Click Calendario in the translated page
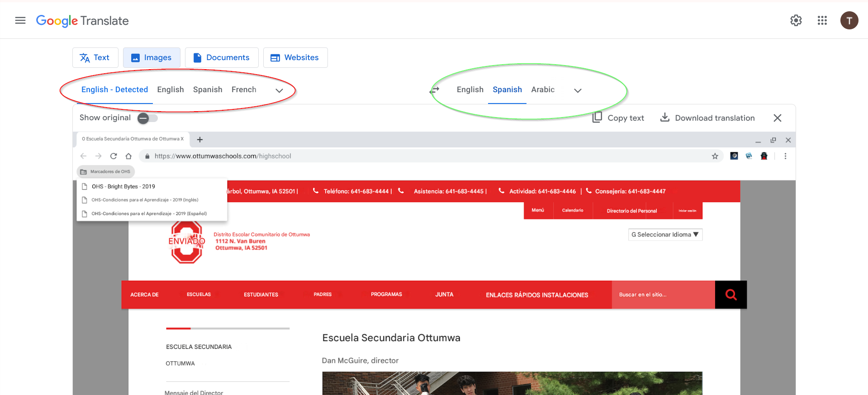This screenshot has height=395, width=868. 573,210
